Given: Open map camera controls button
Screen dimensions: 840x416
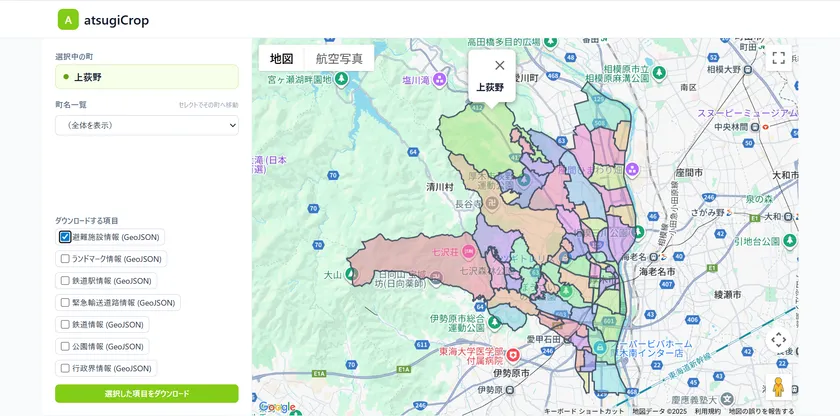Looking at the screenshot, I should tap(779, 340).
